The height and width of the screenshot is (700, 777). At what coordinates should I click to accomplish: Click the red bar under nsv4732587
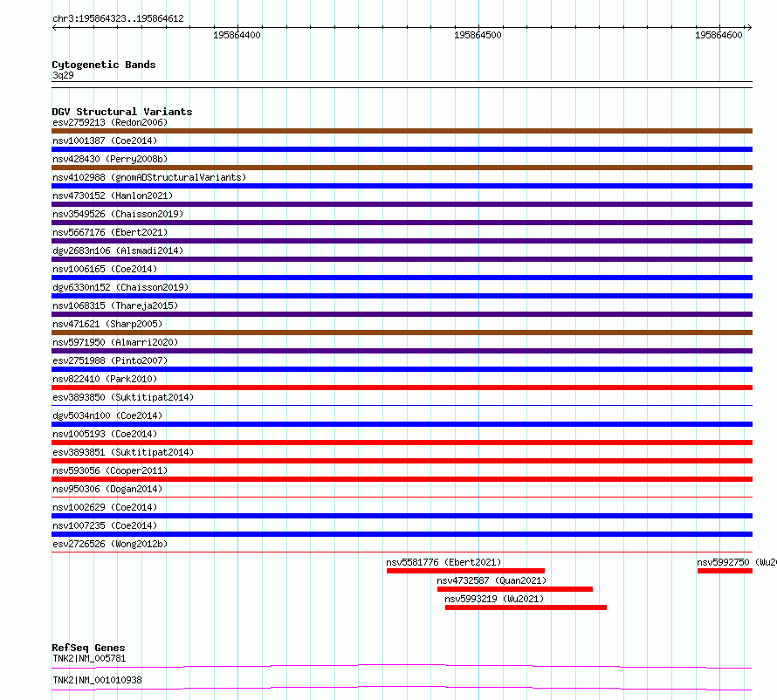pos(515,589)
